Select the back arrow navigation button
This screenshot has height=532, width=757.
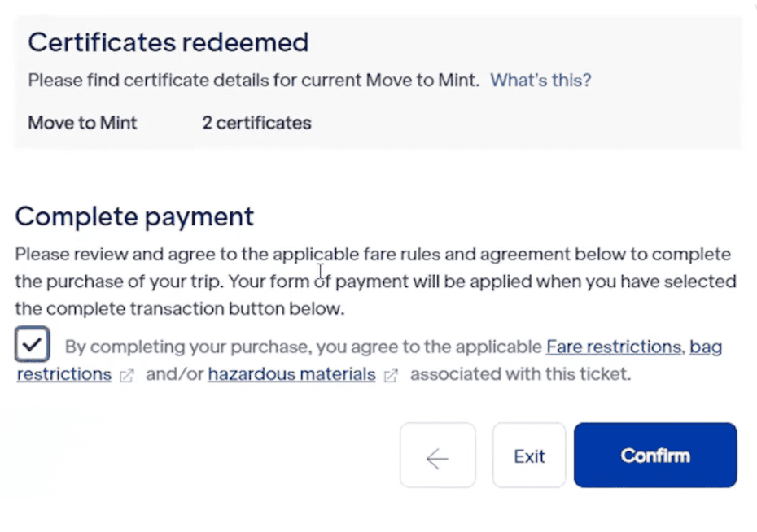(x=437, y=456)
